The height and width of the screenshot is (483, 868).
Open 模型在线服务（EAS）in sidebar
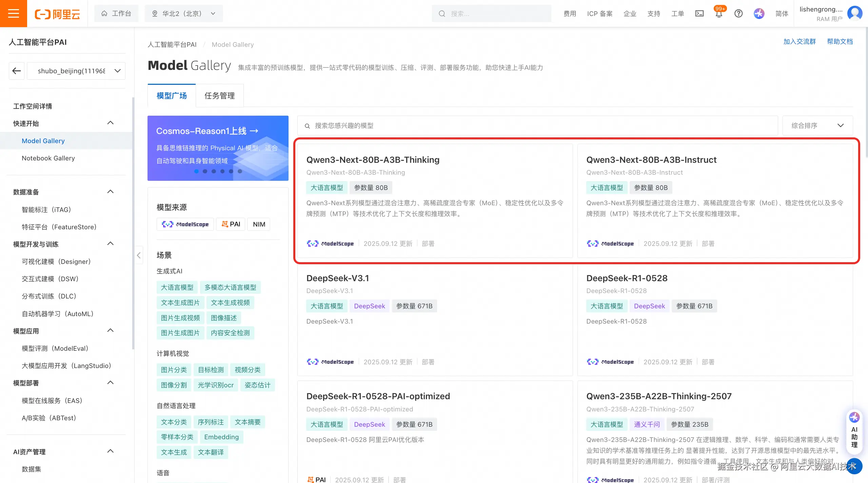tap(52, 401)
